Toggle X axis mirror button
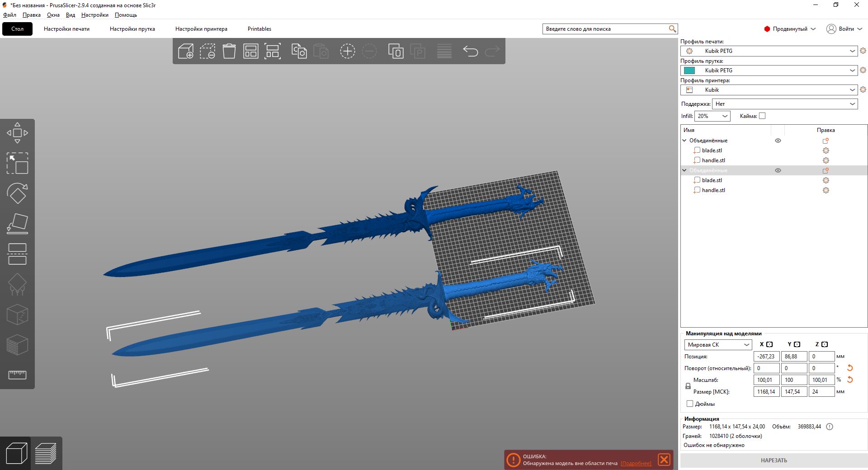Screen dimensions: 868x470 [x=769, y=344]
